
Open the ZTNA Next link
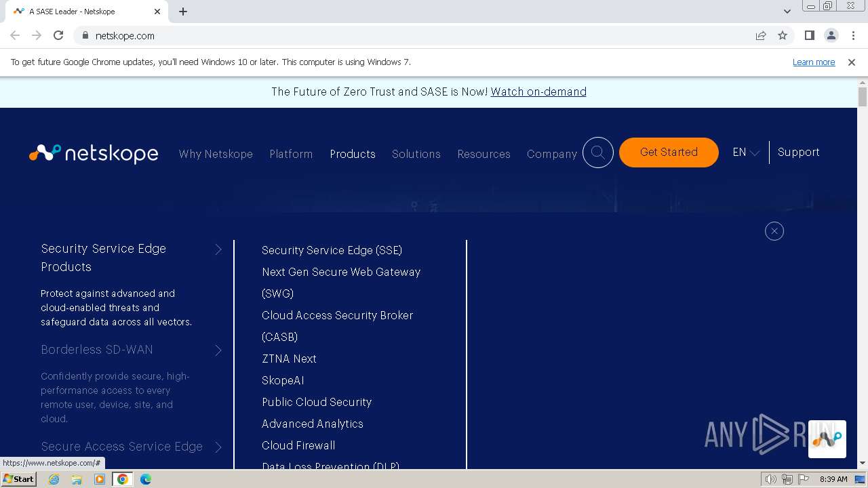(x=289, y=359)
